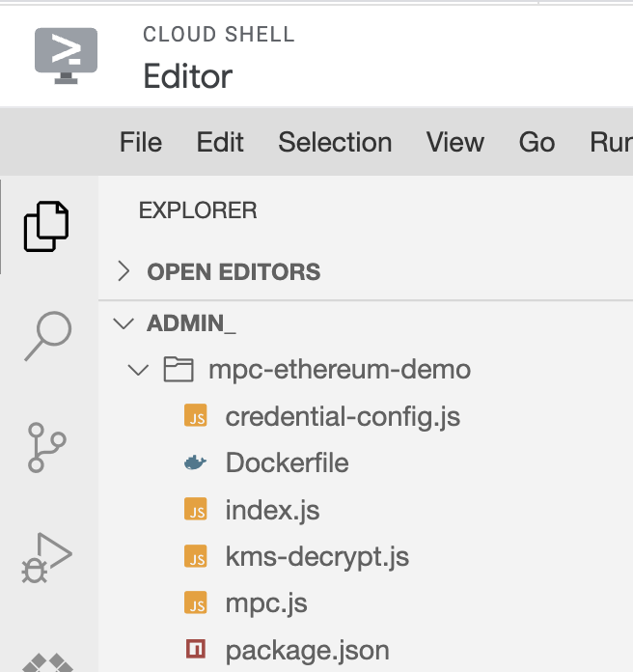Expand the OPEN EDITORS section chevron
Image resolution: width=633 pixels, height=672 pixels.
tap(124, 271)
